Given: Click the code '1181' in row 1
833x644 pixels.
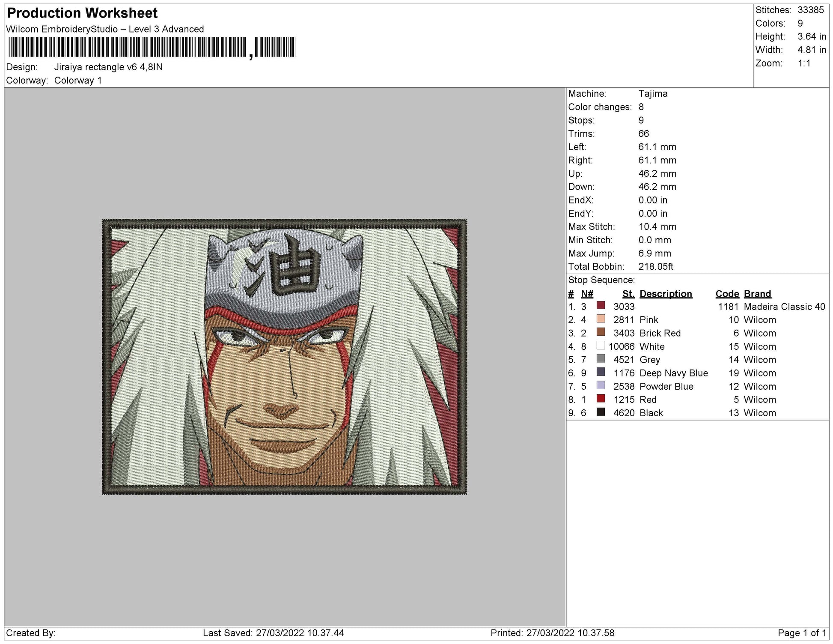Looking at the screenshot, I should [729, 307].
